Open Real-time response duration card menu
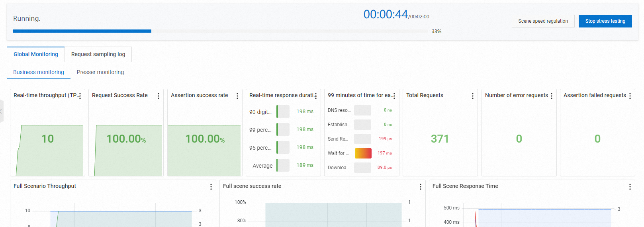This screenshot has width=644, height=227. 316,96
